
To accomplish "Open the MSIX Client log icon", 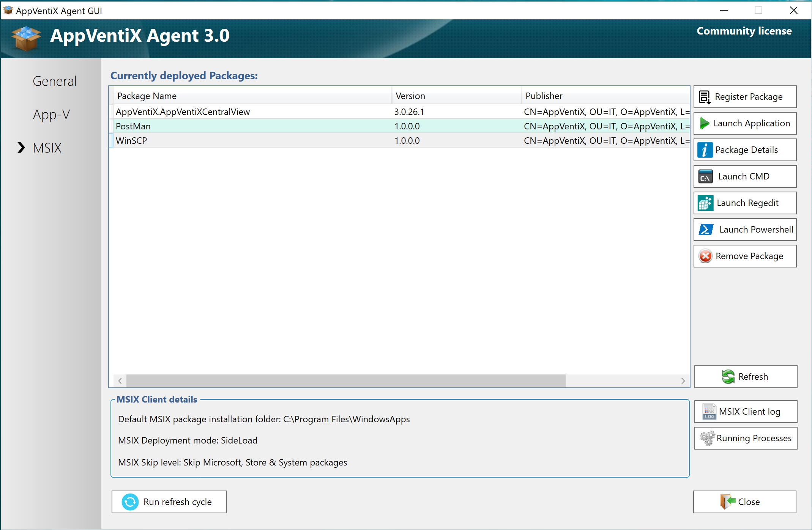I will 709,412.
